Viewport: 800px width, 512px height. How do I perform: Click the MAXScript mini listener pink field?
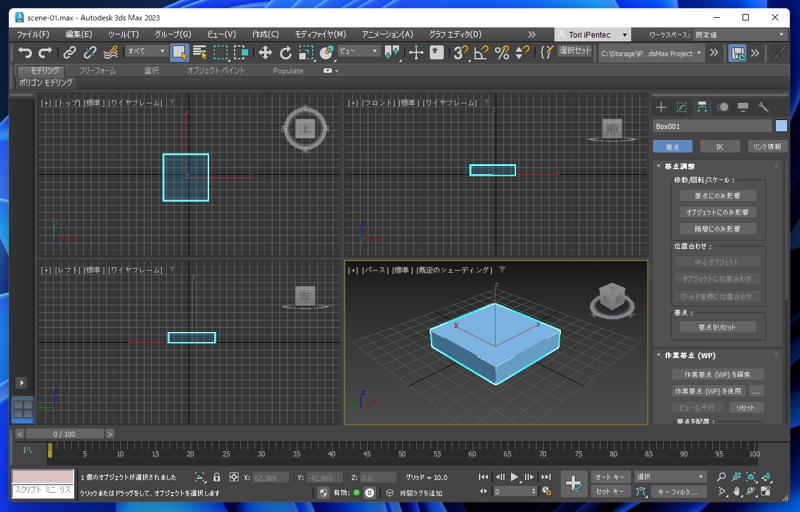click(x=43, y=476)
